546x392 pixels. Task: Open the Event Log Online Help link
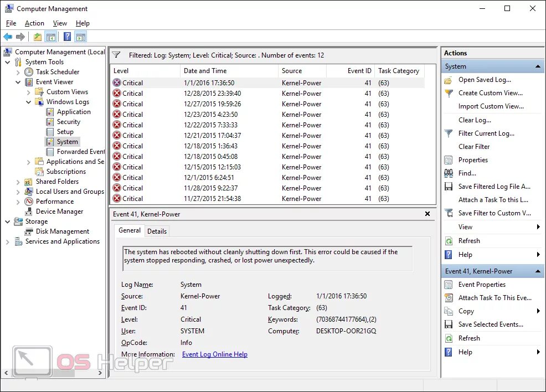point(215,354)
